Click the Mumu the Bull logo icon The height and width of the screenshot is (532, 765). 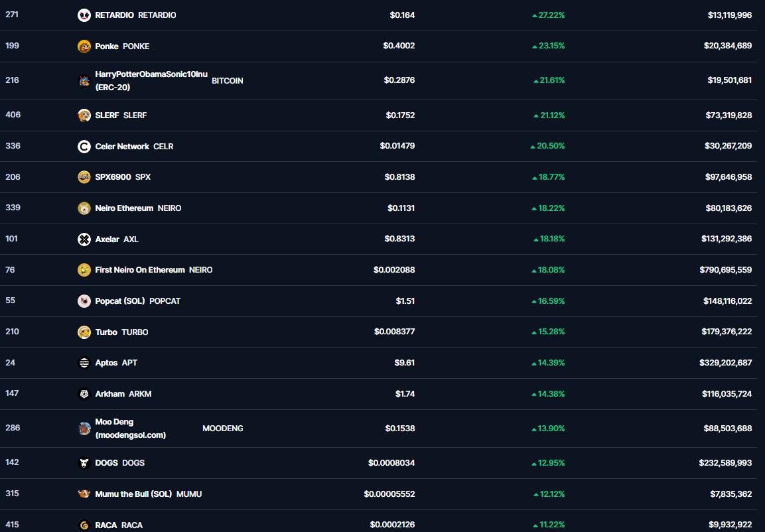point(84,494)
